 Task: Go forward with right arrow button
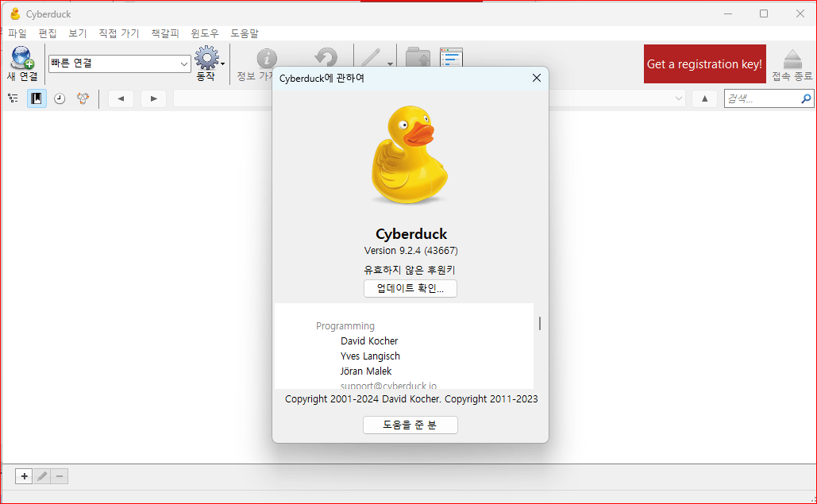[x=153, y=98]
